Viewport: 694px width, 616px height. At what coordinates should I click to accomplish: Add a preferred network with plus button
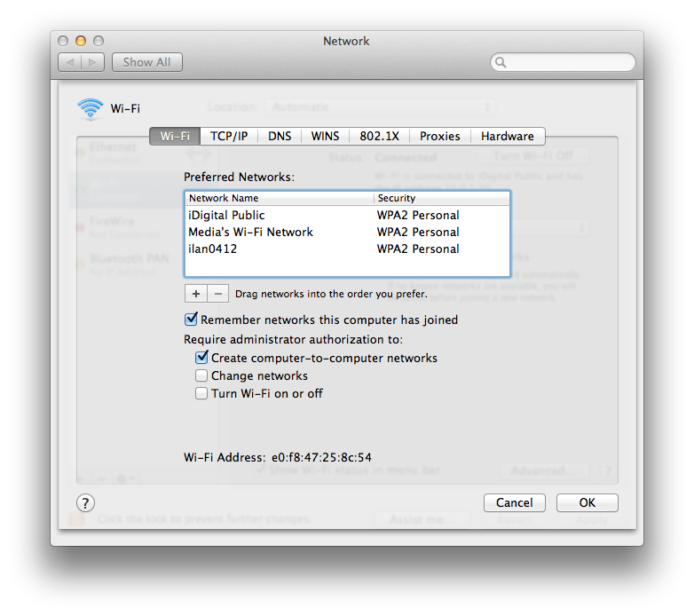point(195,294)
